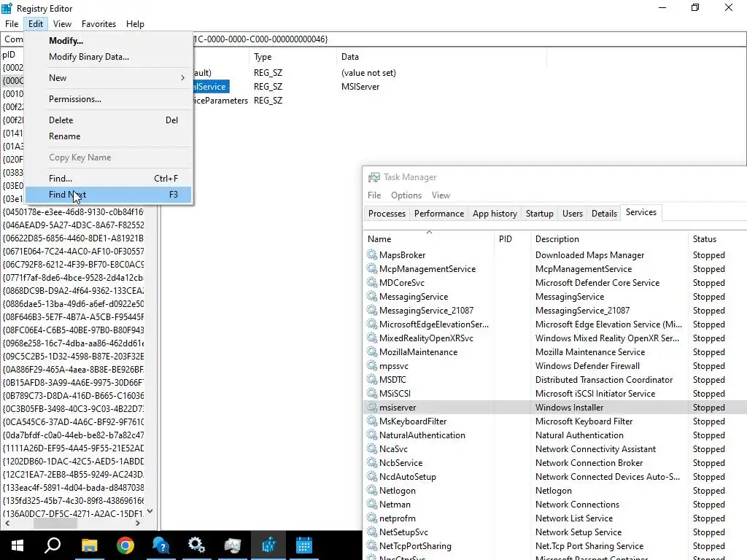Click the MsKeyboardFilter service icon

click(371, 421)
